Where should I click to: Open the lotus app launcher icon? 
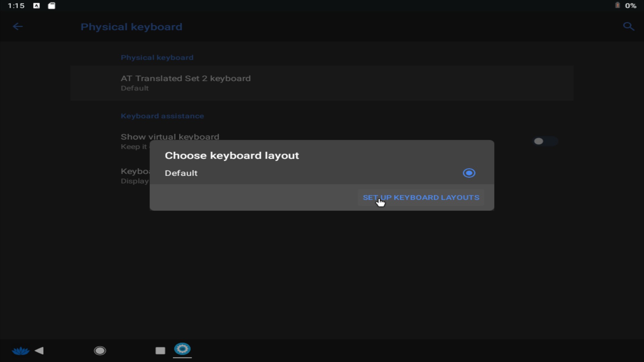(x=20, y=351)
